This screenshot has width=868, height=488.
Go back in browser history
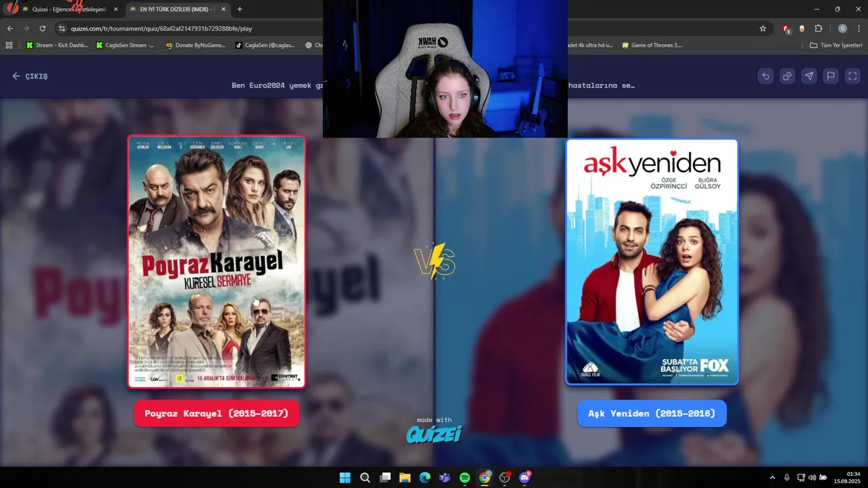(x=9, y=28)
